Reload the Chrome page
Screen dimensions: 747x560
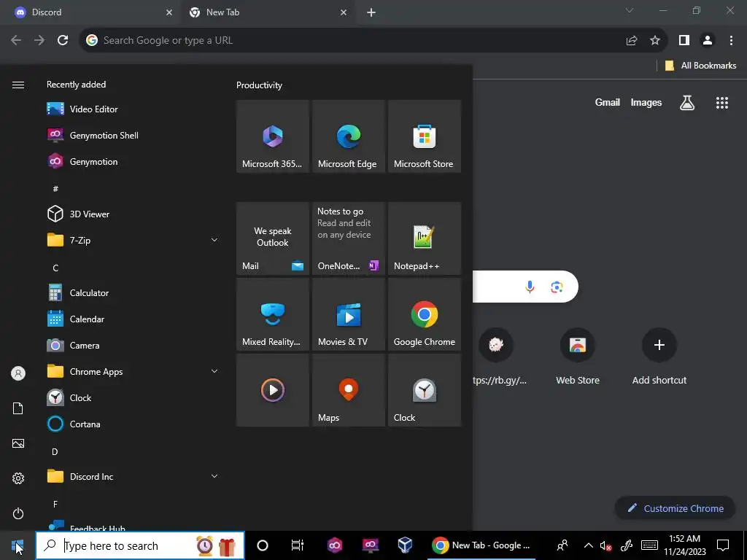click(x=63, y=41)
